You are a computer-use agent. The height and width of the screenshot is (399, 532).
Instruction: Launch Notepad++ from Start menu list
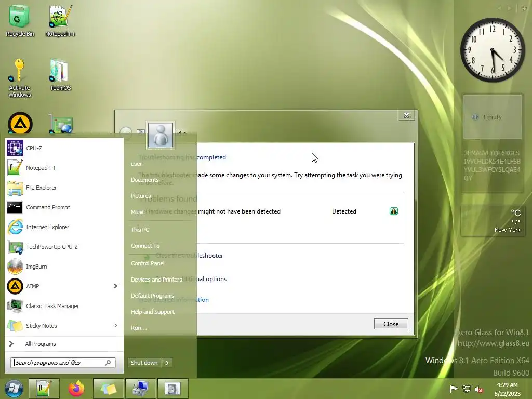tap(64, 168)
